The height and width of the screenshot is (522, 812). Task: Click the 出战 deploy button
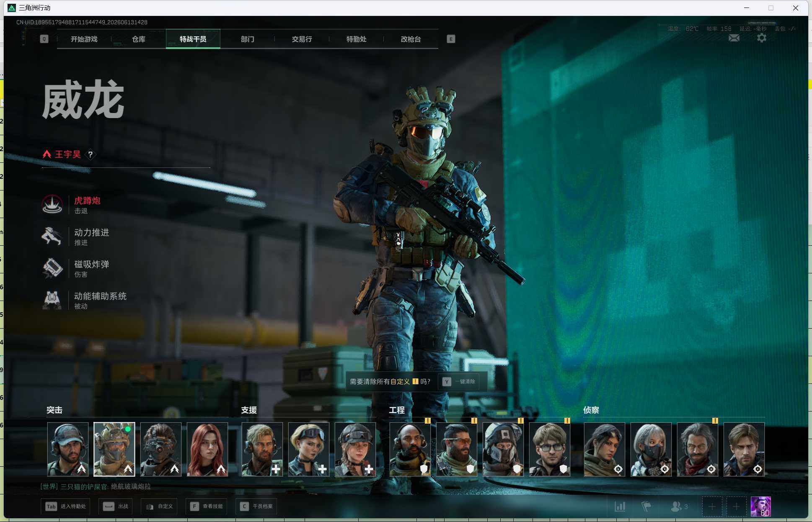click(116, 507)
